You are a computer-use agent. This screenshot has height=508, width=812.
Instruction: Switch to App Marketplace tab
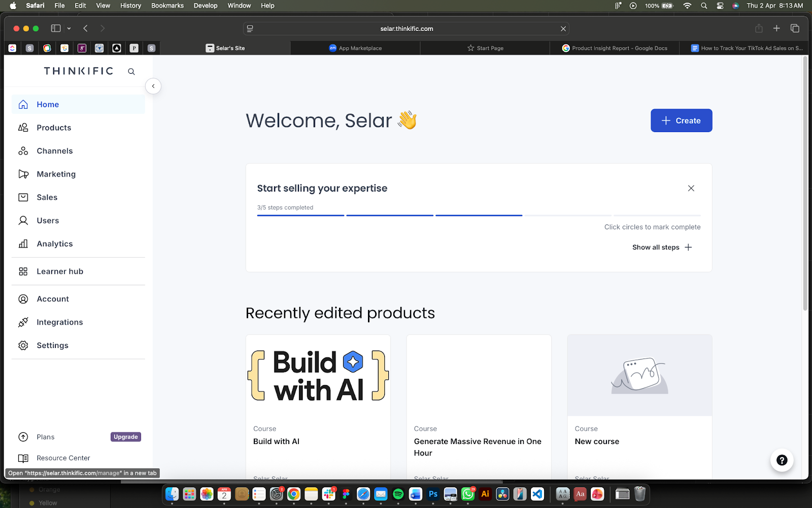355,48
